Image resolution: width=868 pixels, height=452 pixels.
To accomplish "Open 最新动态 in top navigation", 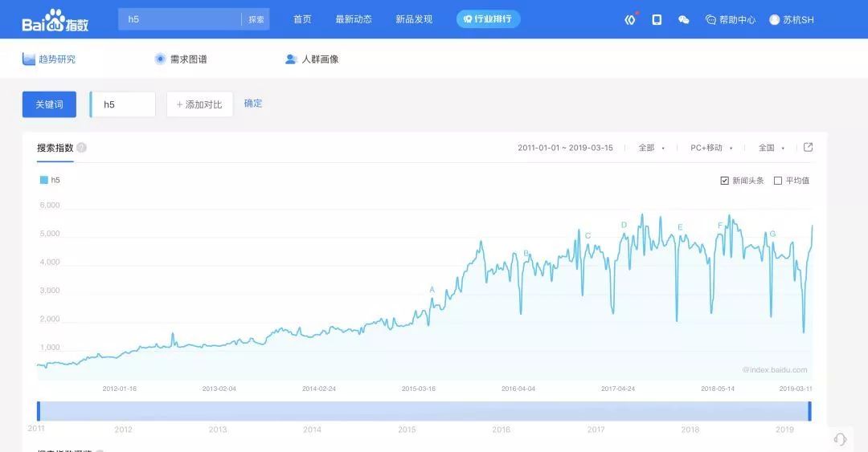I will 354,19.
